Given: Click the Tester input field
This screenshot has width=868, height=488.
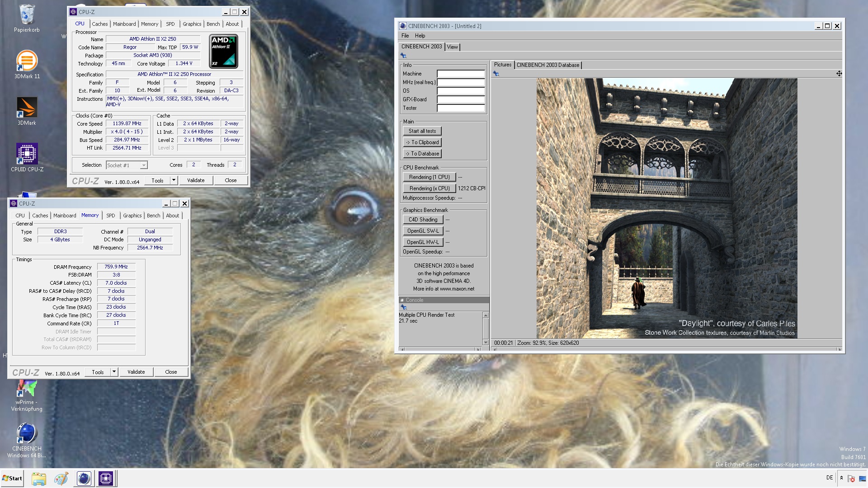Looking at the screenshot, I should pyautogui.click(x=461, y=108).
